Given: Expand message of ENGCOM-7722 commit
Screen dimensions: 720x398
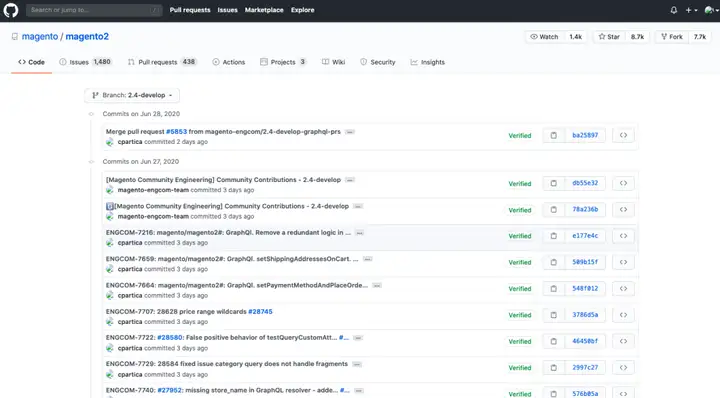Looking at the screenshot, I should [358, 338].
